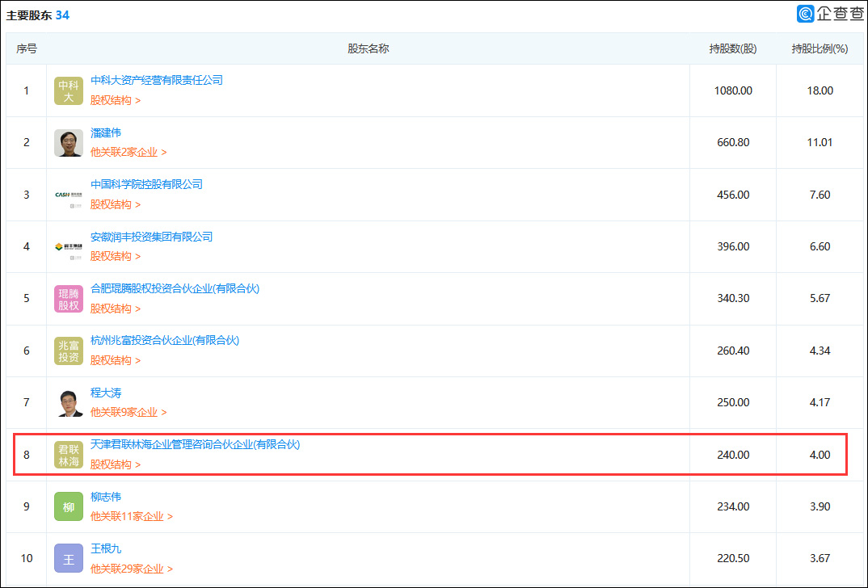Click the 序号 column header
The height and width of the screenshot is (588, 868).
(27, 48)
